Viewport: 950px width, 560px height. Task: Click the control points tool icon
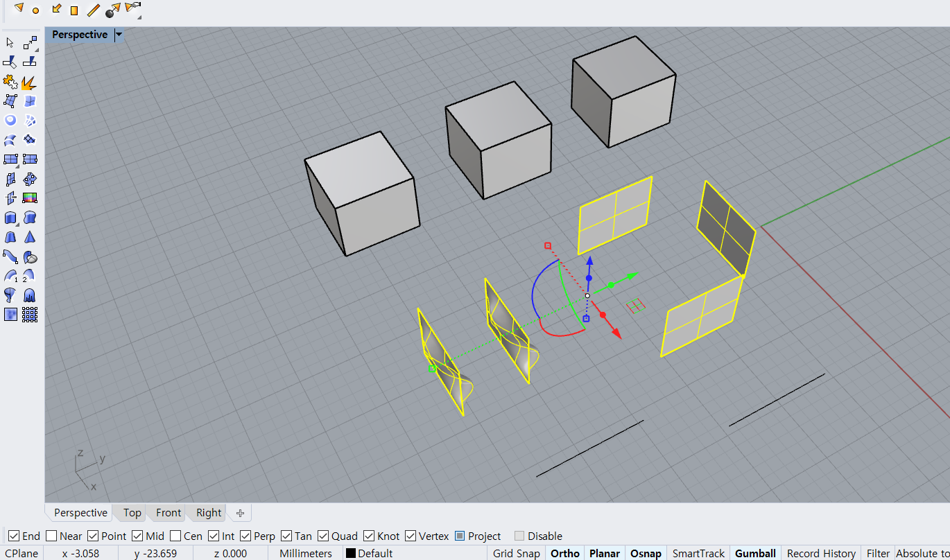click(30, 43)
